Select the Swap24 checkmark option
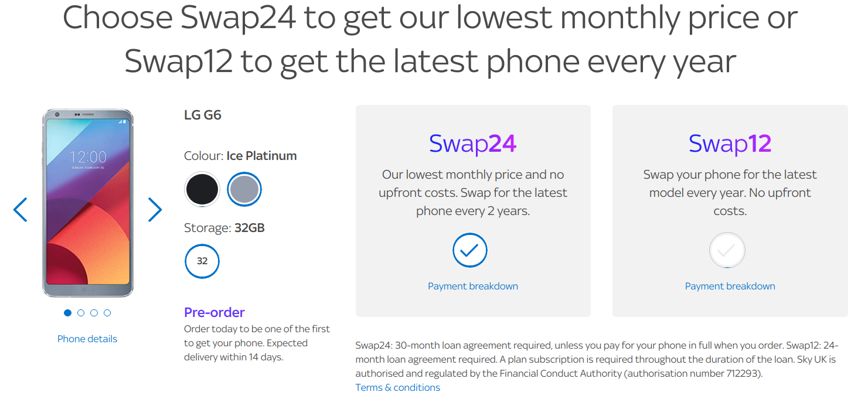 (x=470, y=251)
